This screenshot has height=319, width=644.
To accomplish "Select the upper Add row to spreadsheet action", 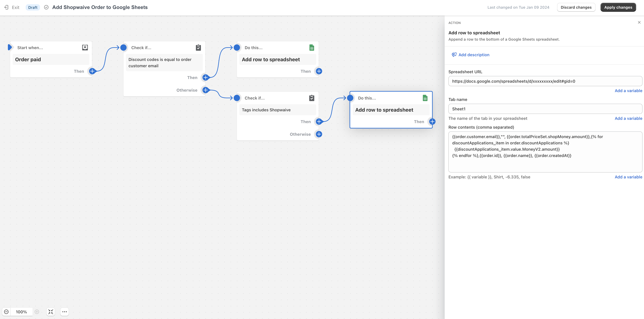I will (277, 60).
